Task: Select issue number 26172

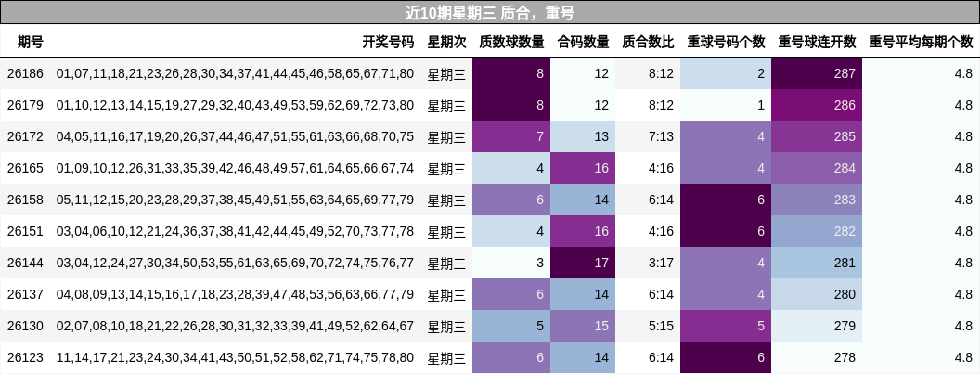Action: point(26,137)
